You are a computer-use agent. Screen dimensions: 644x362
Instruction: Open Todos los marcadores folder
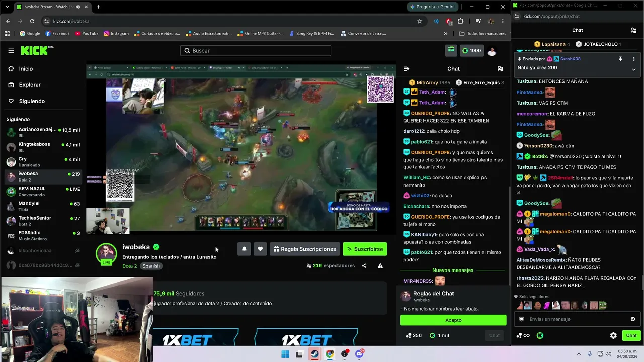pyautogui.click(x=482, y=34)
